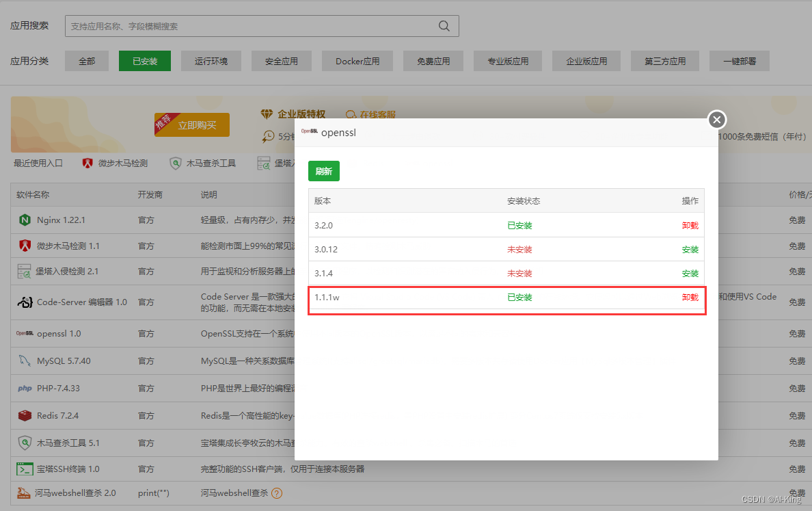The height and width of the screenshot is (511, 812).
Task: Select the 一键部署 category tab
Action: [740, 61]
